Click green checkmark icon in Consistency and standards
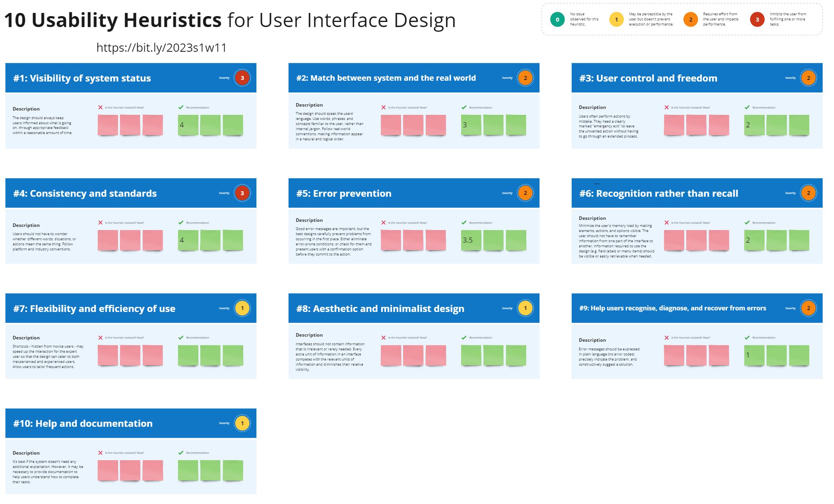 [181, 223]
